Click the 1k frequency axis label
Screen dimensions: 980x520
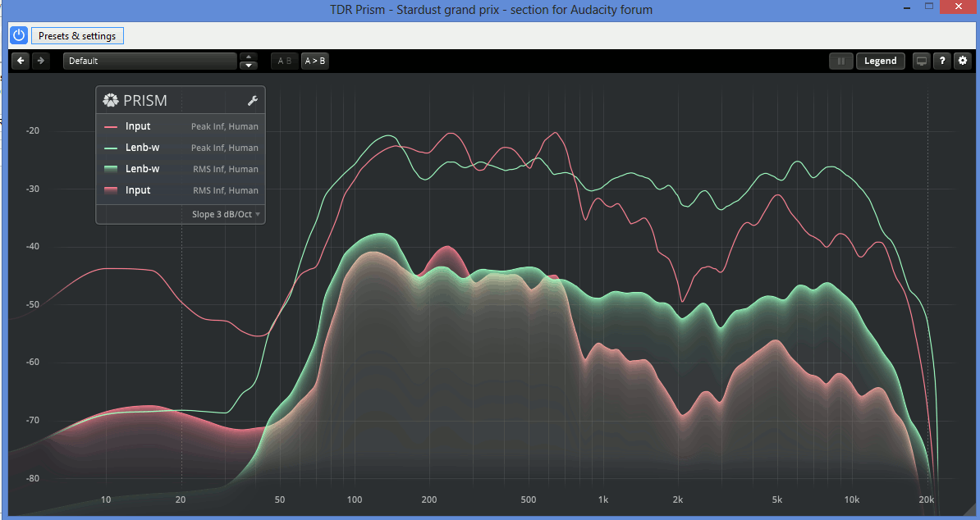tap(602, 499)
